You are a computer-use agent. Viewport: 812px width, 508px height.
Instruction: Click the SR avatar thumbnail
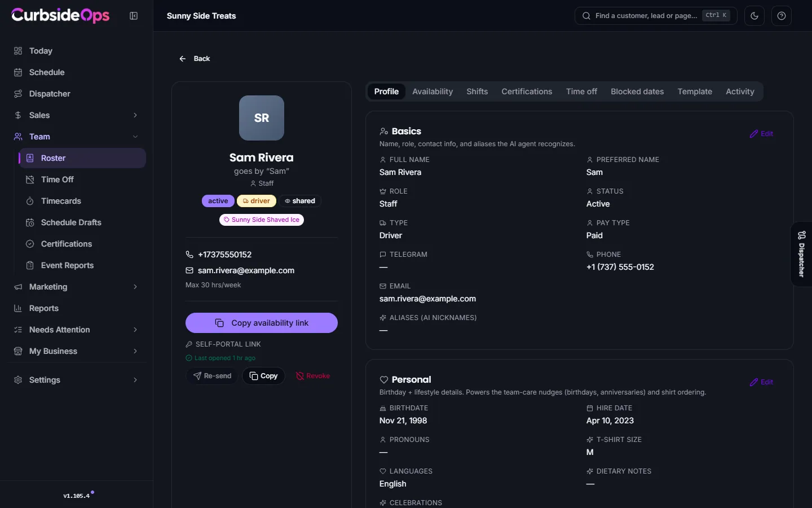click(x=262, y=118)
